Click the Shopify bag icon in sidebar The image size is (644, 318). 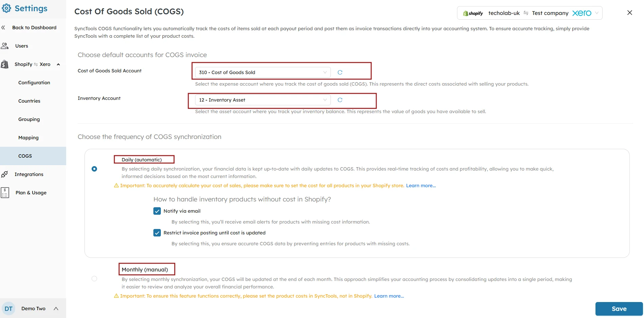(5, 64)
